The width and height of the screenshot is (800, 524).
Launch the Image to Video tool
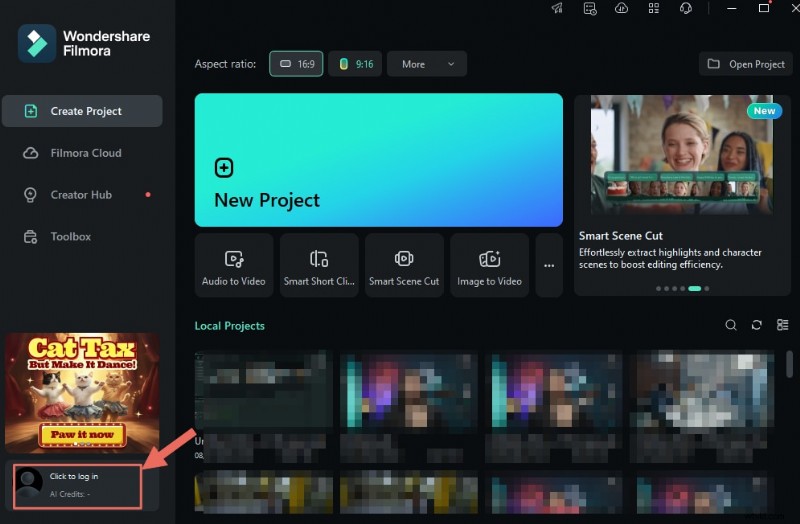click(x=489, y=265)
